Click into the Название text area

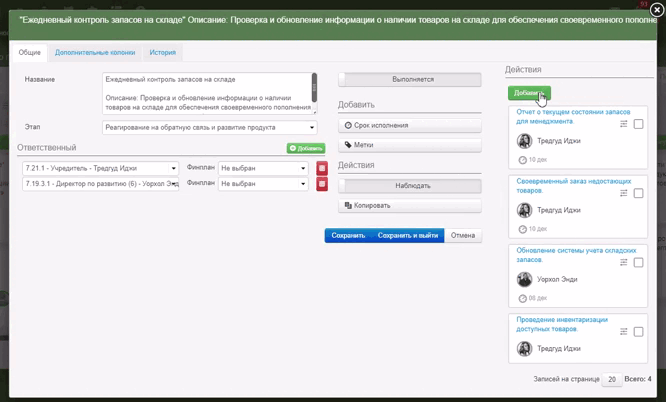coord(207,93)
